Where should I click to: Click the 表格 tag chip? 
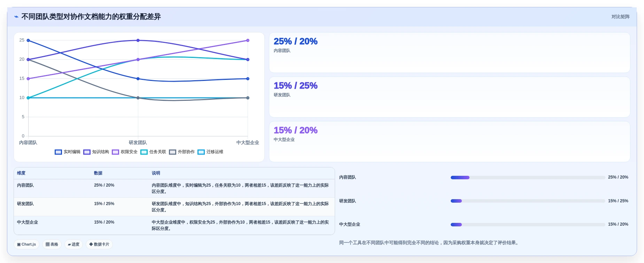coord(52,245)
